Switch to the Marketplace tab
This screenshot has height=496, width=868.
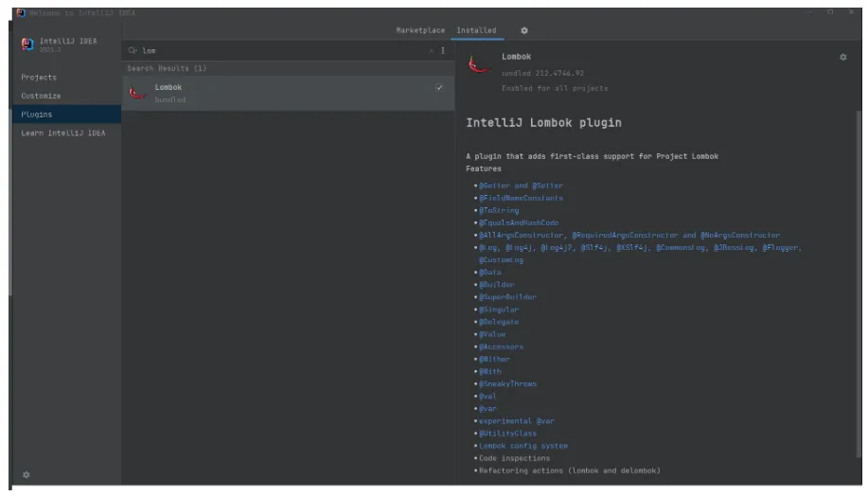pos(420,30)
